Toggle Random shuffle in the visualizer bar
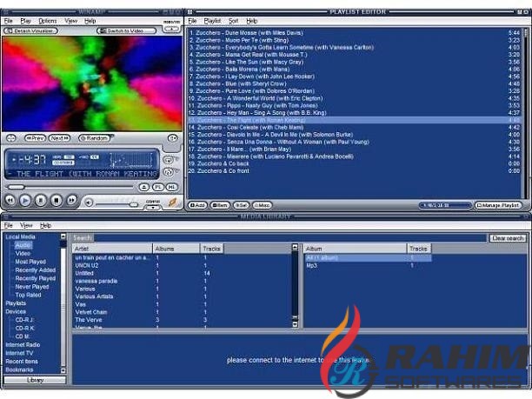 (95, 138)
